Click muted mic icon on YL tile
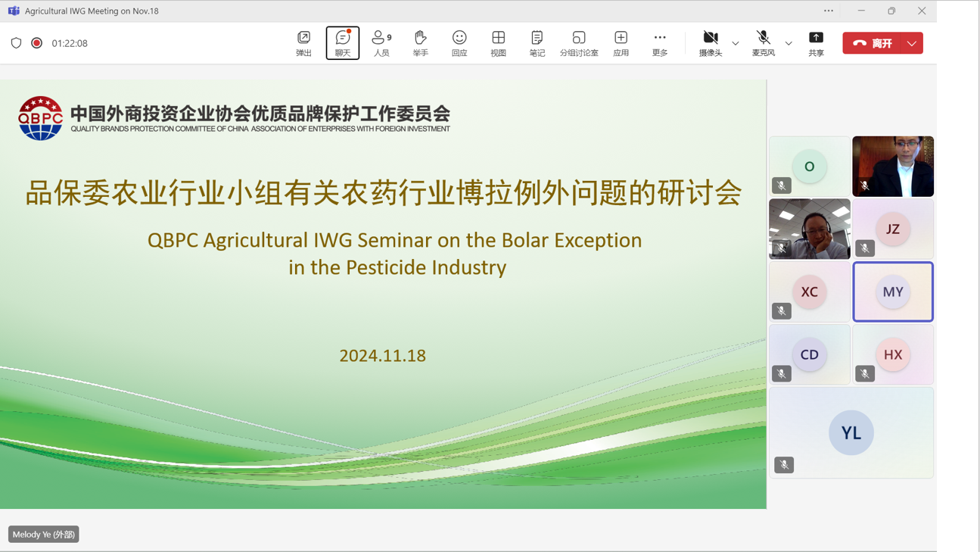The width and height of the screenshot is (980, 552). coord(784,465)
